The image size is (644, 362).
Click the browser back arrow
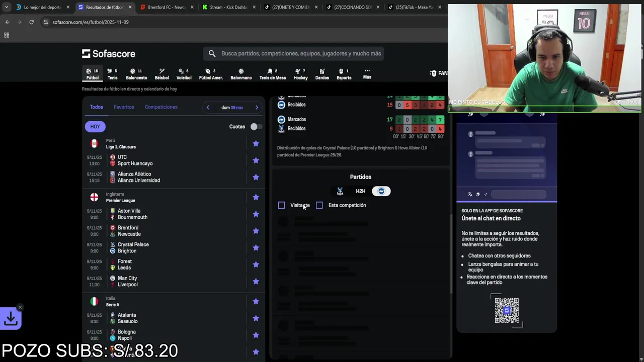click(x=7, y=22)
